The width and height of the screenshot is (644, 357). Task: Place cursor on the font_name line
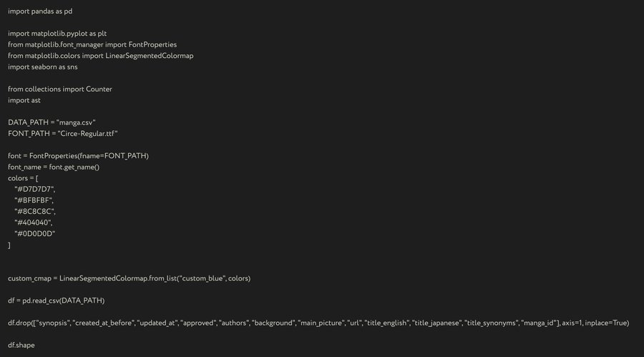pos(54,167)
